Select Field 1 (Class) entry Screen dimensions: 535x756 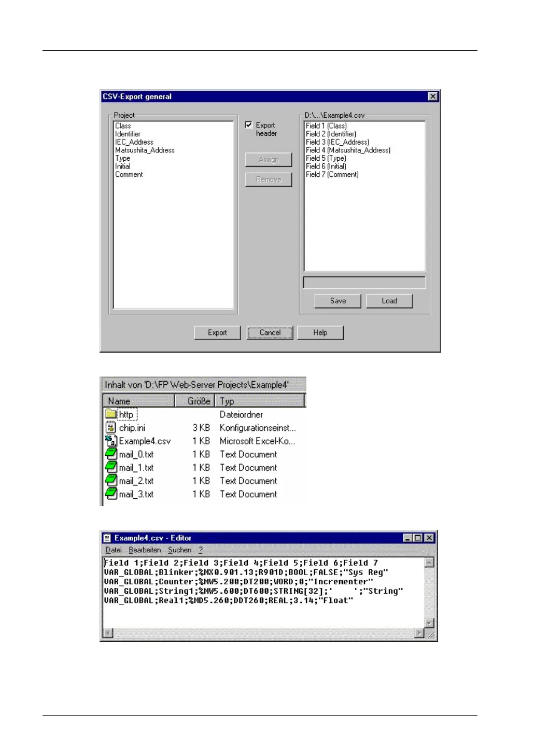(x=326, y=126)
